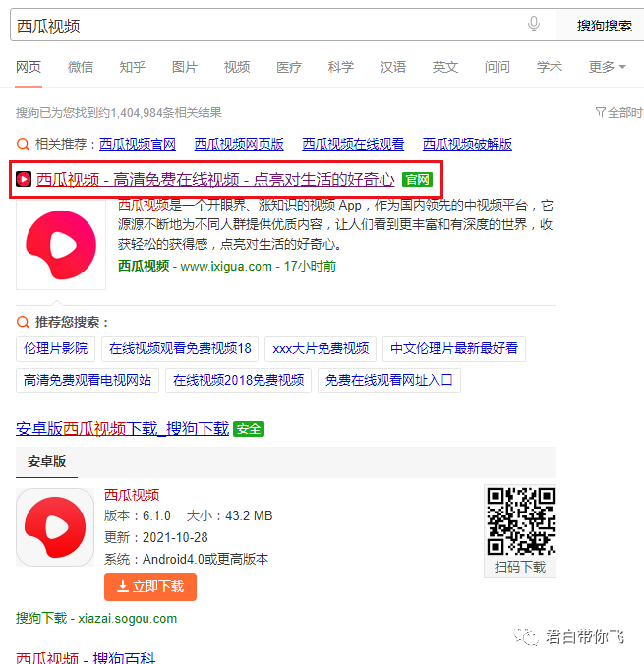Select the 问问 tab

[497, 67]
